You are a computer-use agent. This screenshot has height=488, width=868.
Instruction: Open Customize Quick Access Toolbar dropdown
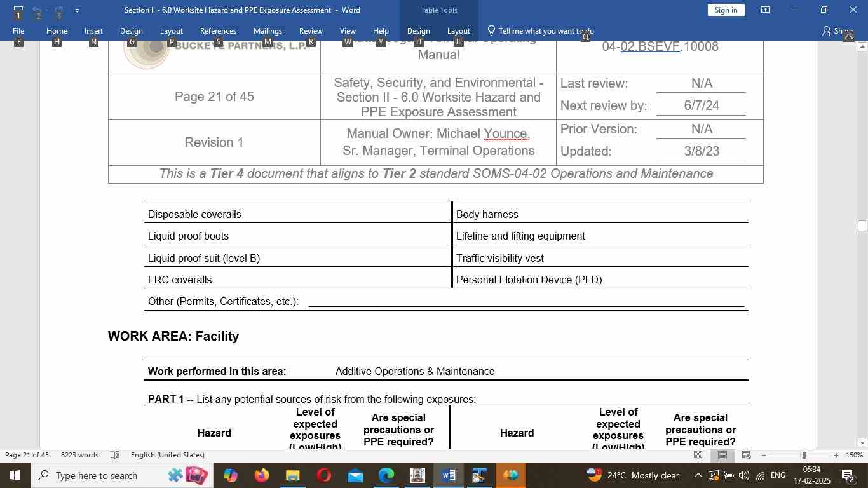pos(77,10)
